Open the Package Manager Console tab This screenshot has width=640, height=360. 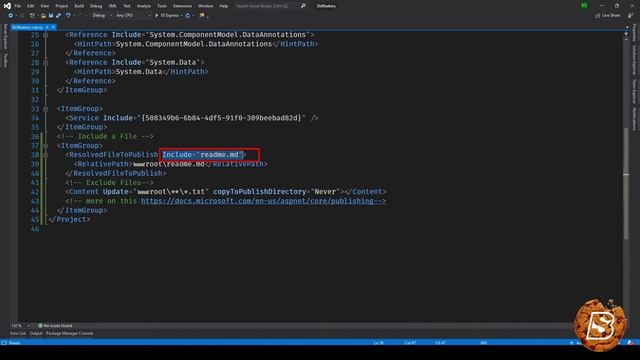coord(69,333)
